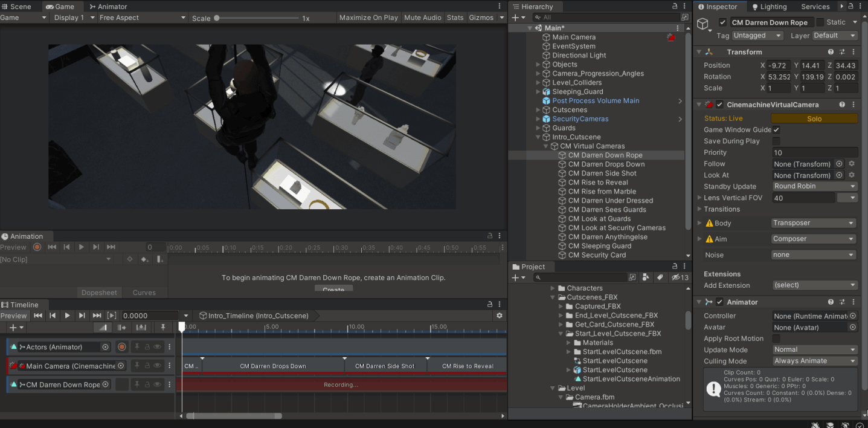Viewport: 868px width, 428px height.
Task: Switch to the Lighting tab
Action: pos(768,7)
